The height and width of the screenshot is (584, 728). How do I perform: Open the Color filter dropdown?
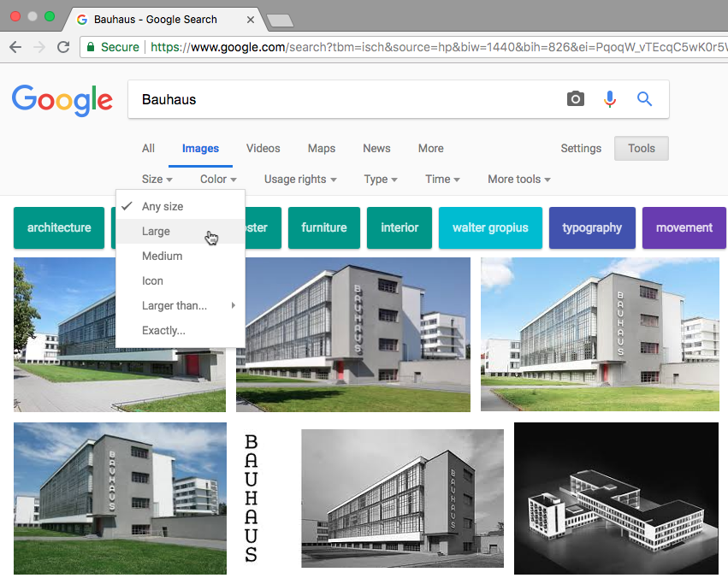pyautogui.click(x=218, y=179)
